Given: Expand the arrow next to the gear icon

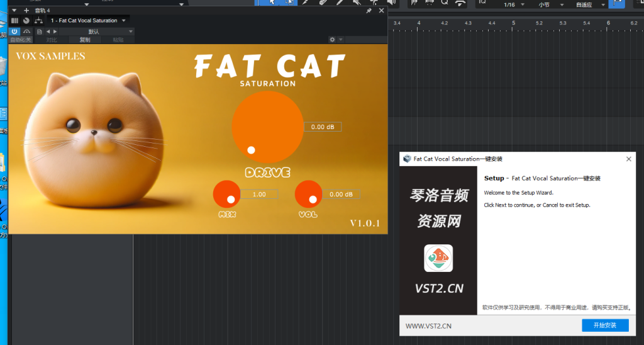Looking at the screenshot, I should coord(340,40).
